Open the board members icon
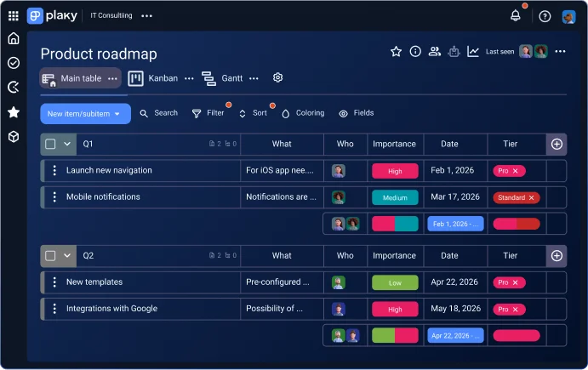The image size is (588, 370). (x=435, y=51)
